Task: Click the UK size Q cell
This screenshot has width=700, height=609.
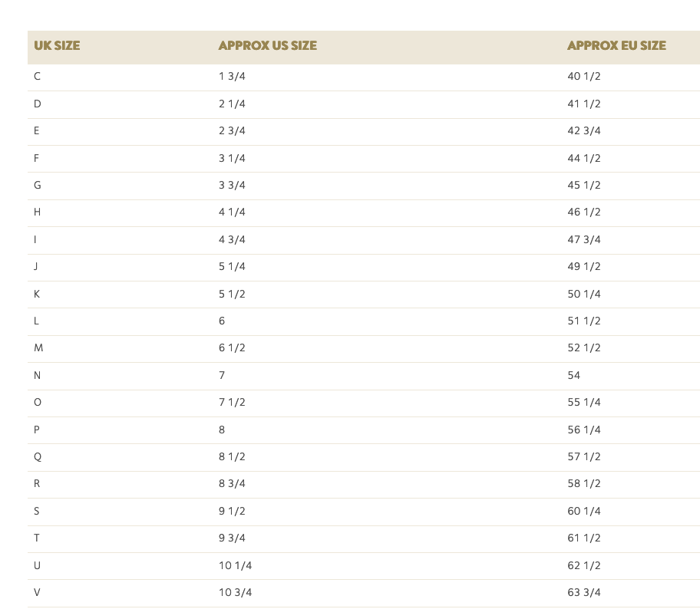Action: [38, 457]
